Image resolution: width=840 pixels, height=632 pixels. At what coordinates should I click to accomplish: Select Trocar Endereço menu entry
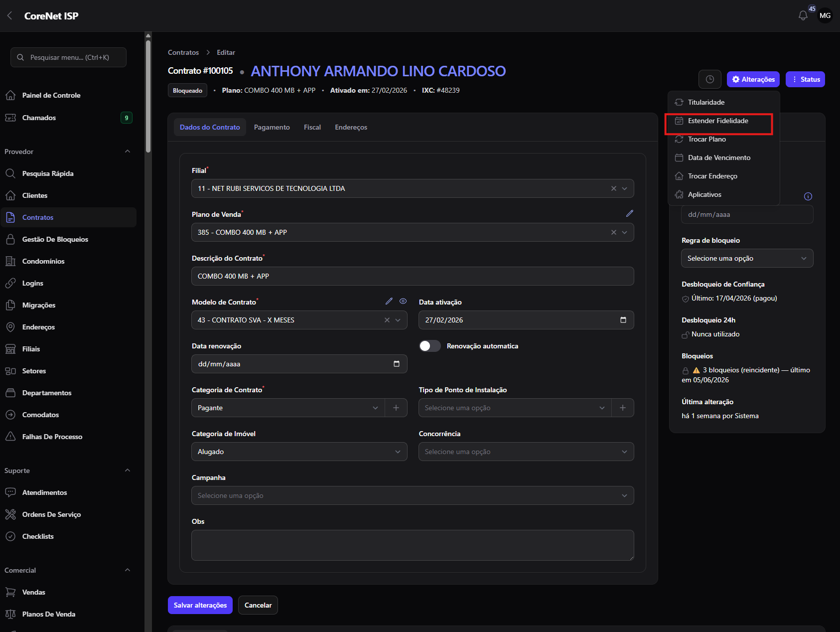pyautogui.click(x=723, y=176)
